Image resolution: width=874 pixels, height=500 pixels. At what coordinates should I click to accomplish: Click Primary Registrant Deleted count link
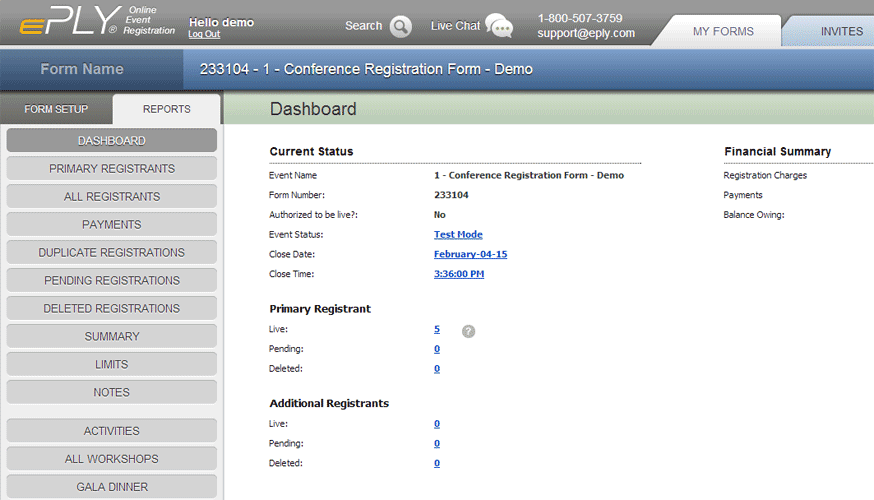point(437,368)
